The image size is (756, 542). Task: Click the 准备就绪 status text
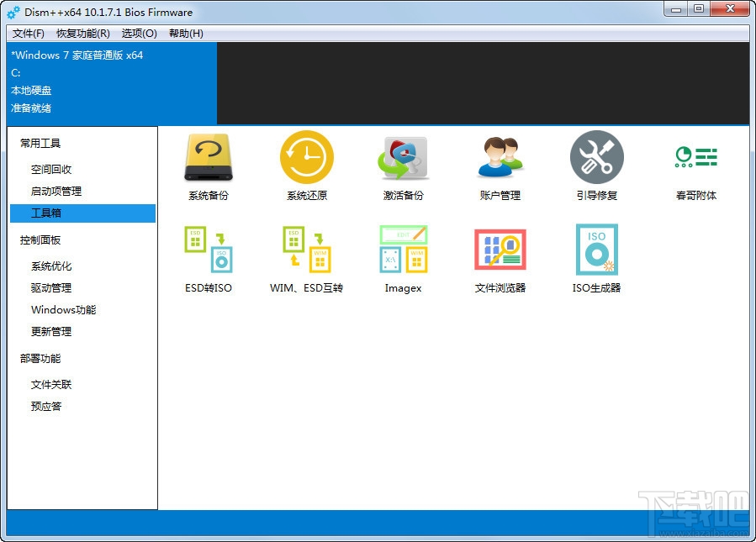31,108
